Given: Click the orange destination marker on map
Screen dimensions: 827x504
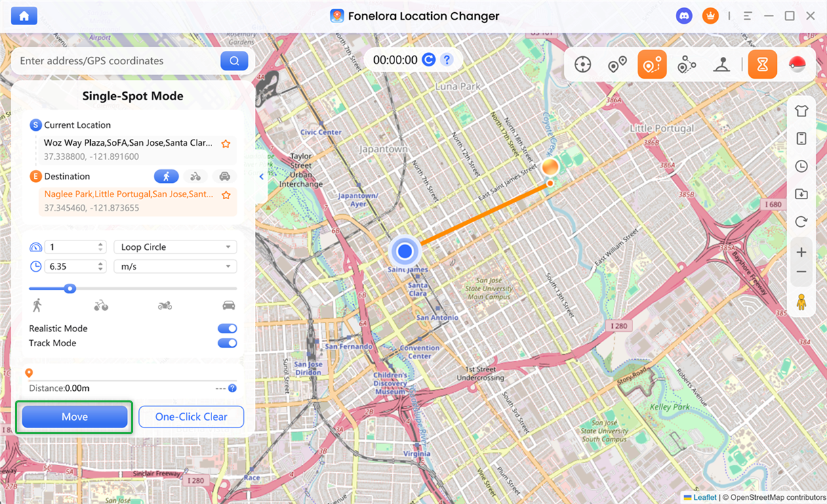Looking at the screenshot, I should pos(550,168).
